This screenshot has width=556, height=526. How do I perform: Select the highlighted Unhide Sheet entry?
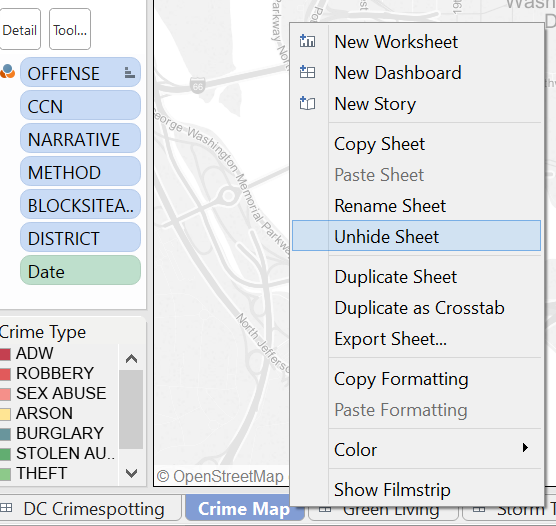click(416, 236)
